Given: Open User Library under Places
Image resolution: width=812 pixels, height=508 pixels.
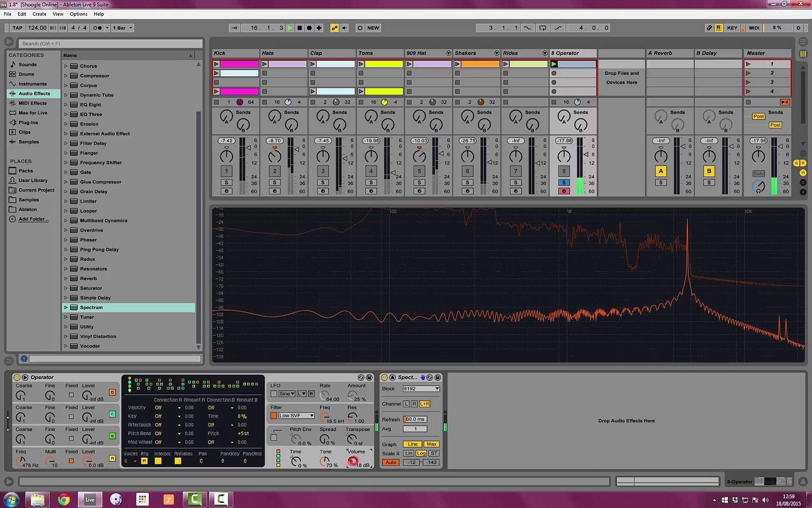Looking at the screenshot, I should click(x=33, y=181).
